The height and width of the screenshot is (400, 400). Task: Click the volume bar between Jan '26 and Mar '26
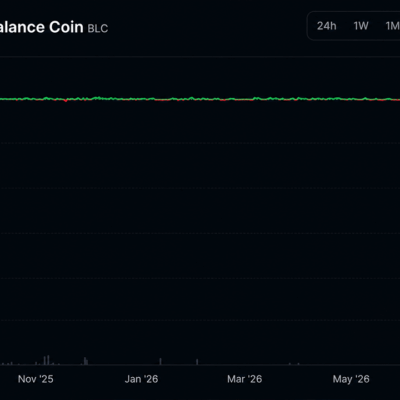197,362
